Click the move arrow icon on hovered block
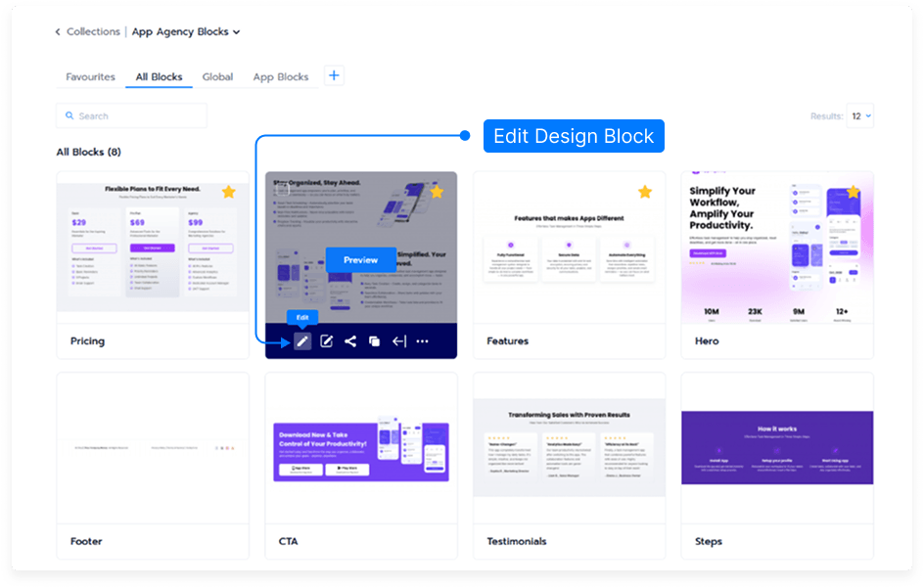The image size is (924, 588). point(398,341)
